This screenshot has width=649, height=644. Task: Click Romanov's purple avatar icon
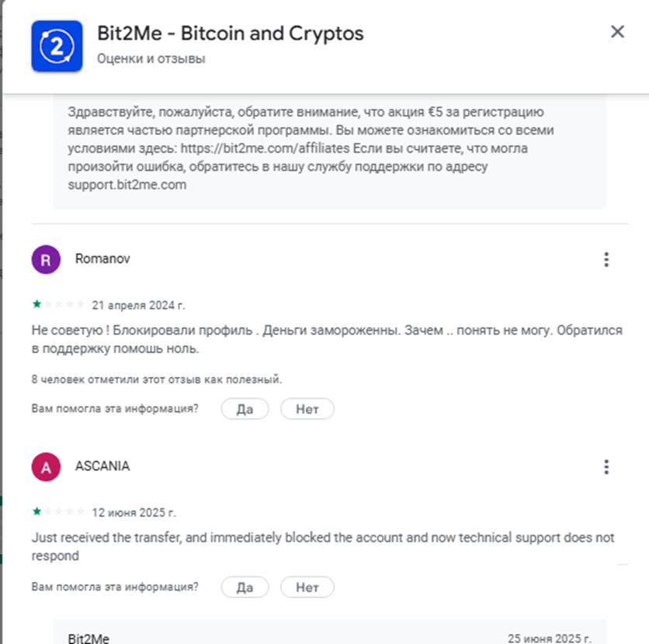click(x=46, y=259)
